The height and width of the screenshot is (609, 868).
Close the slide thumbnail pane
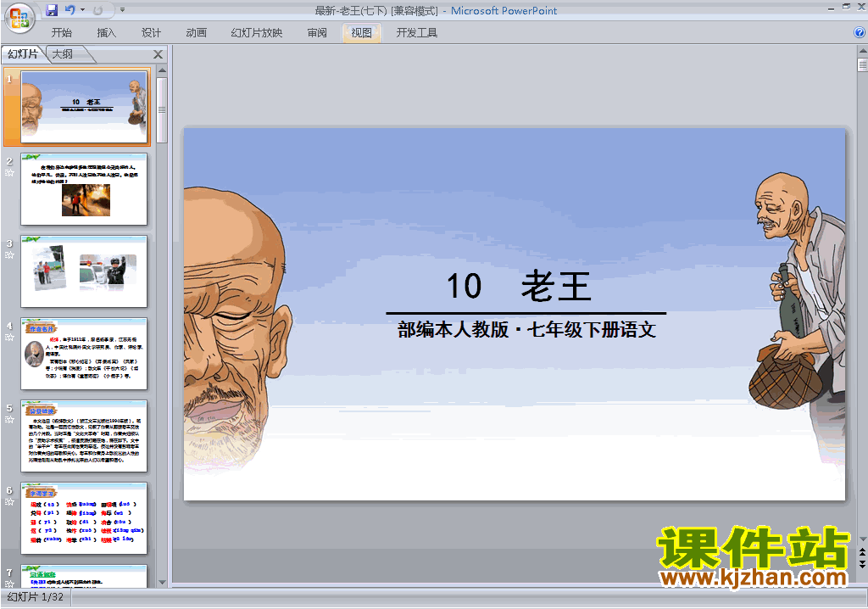coord(158,54)
